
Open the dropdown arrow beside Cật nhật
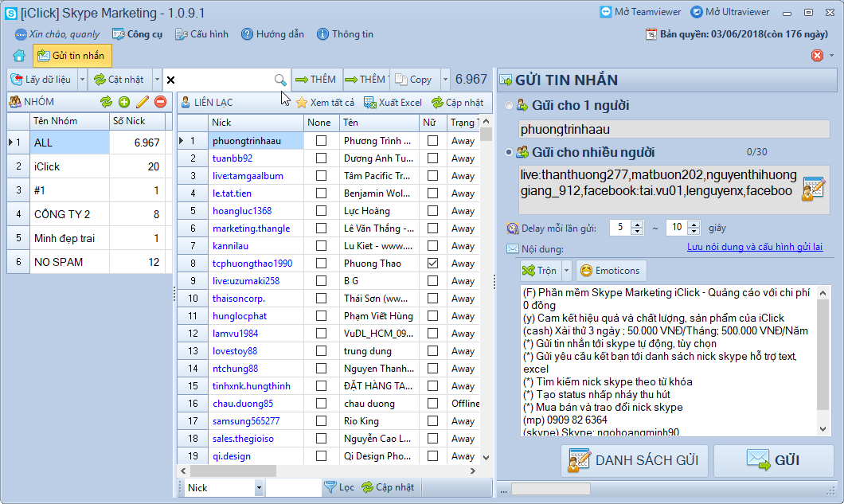coord(157,80)
